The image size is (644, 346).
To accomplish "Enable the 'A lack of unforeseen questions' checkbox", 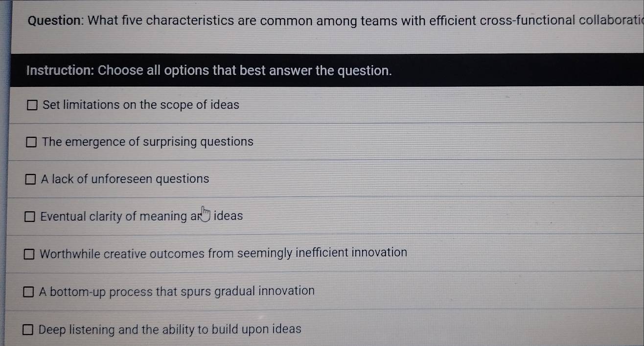I will coord(31,180).
